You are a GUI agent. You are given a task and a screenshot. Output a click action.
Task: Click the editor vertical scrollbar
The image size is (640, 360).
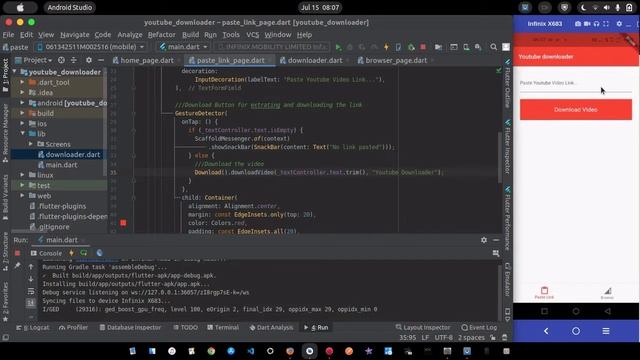pos(500,157)
